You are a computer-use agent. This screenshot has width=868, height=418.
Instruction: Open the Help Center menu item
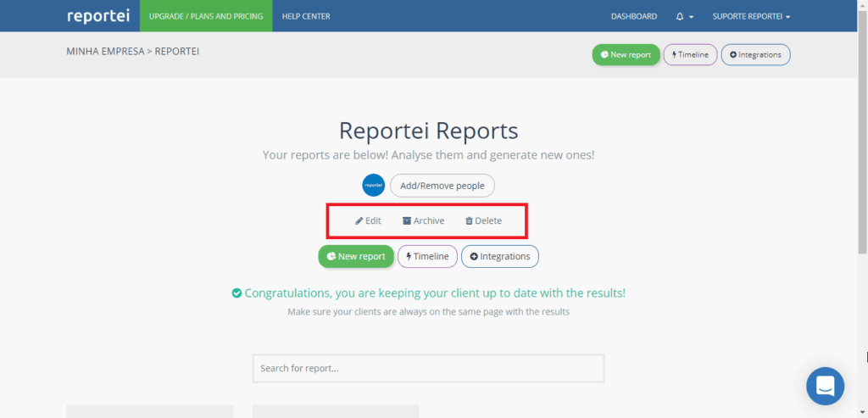click(305, 16)
